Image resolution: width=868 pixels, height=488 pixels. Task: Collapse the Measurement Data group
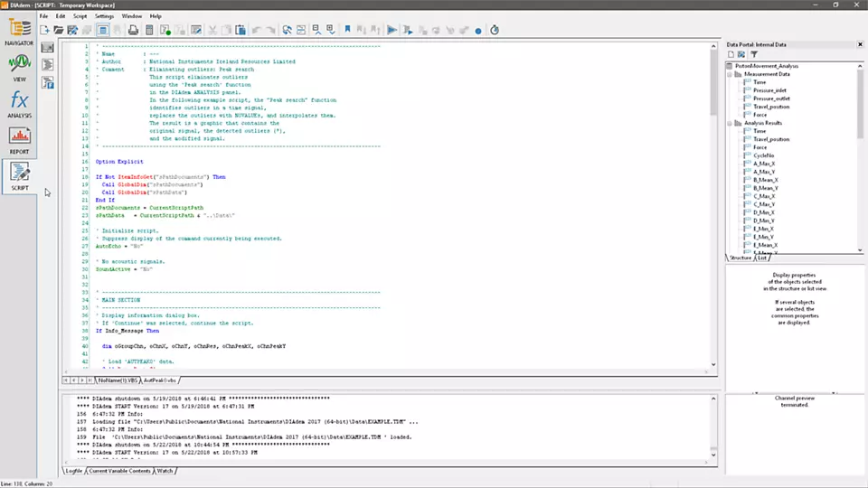(x=730, y=74)
